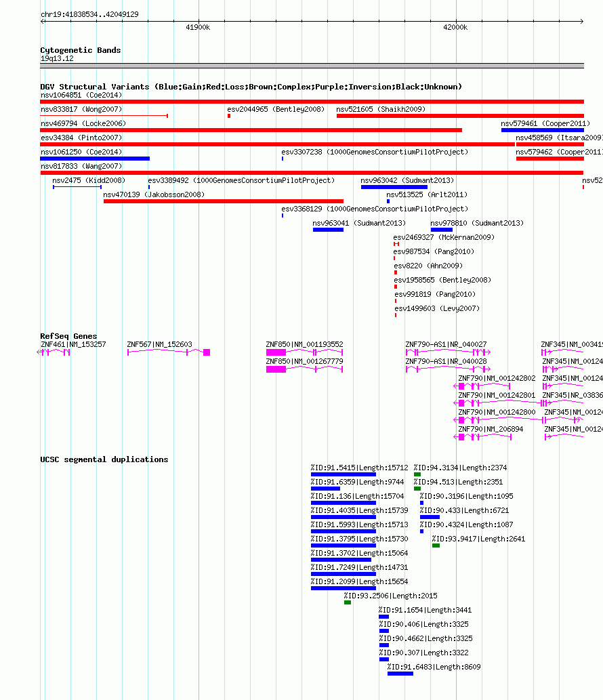Open ZNF790-AS1|NR_040028 gene label
The width and height of the screenshot is (603, 700).
click(446, 362)
